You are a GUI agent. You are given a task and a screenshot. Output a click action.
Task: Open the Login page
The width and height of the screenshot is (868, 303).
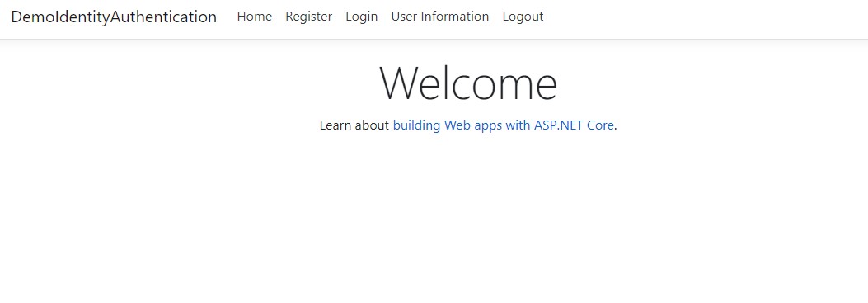[x=362, y=17]
